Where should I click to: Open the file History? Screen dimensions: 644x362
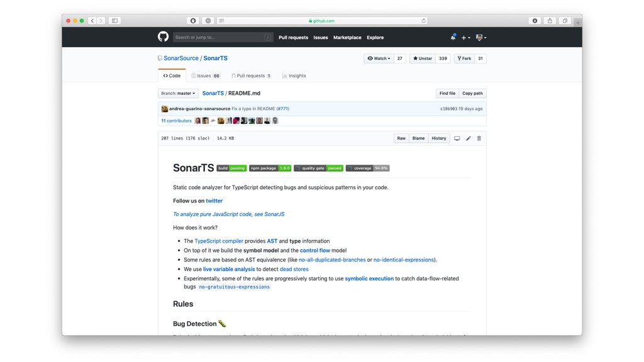[x=438, y=138]
